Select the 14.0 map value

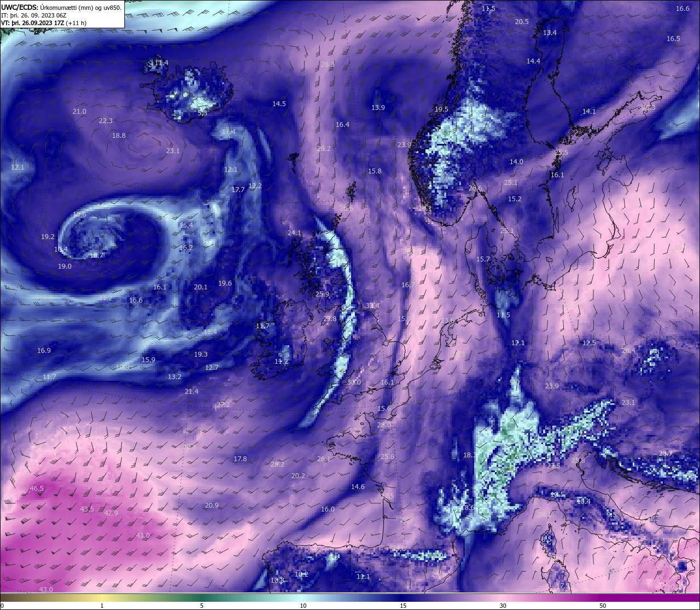click(516, 162)
